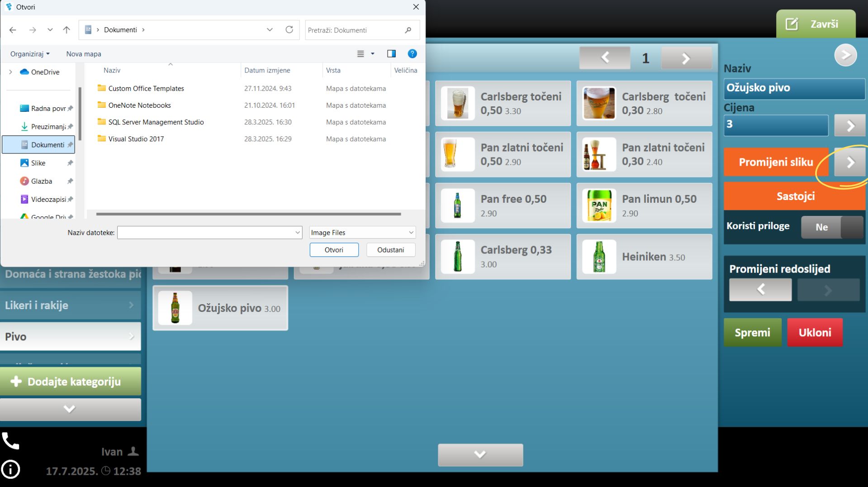
Task: Expand the Organiziraj menu
Action: coord(30,54)
